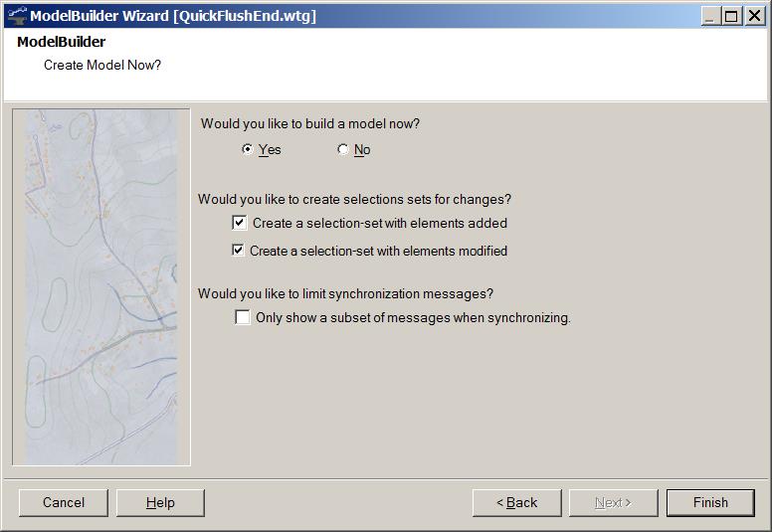
Task: Click the 'Create Model Now?' subtitle text
Action: click(102, 65)
